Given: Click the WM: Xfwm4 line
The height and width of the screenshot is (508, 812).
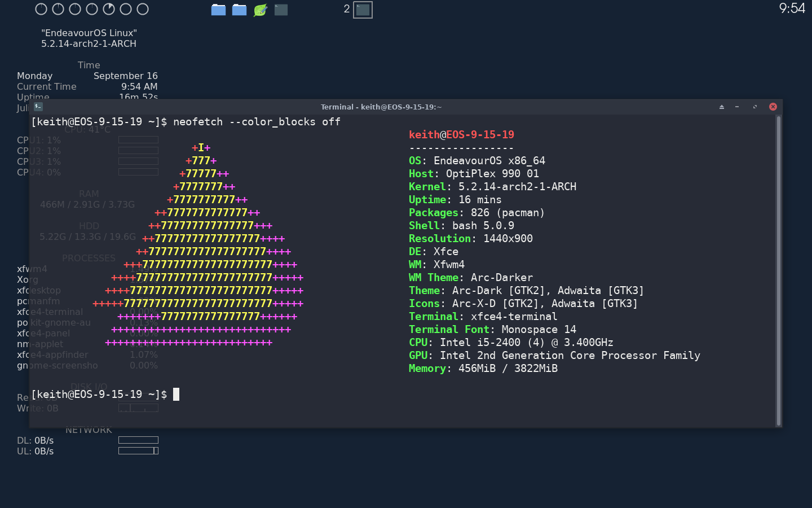Looking at the screenshot, I should pos(436,265).
